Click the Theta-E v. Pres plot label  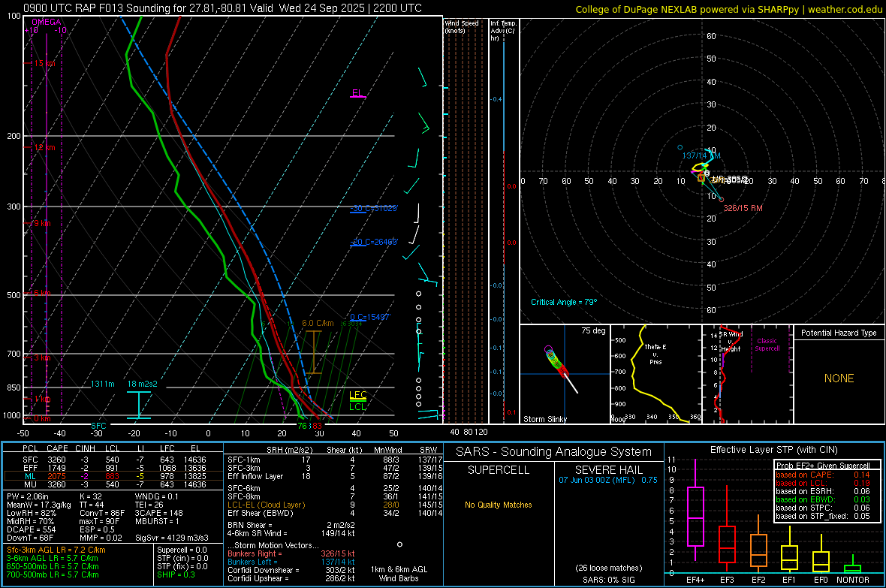655,354
